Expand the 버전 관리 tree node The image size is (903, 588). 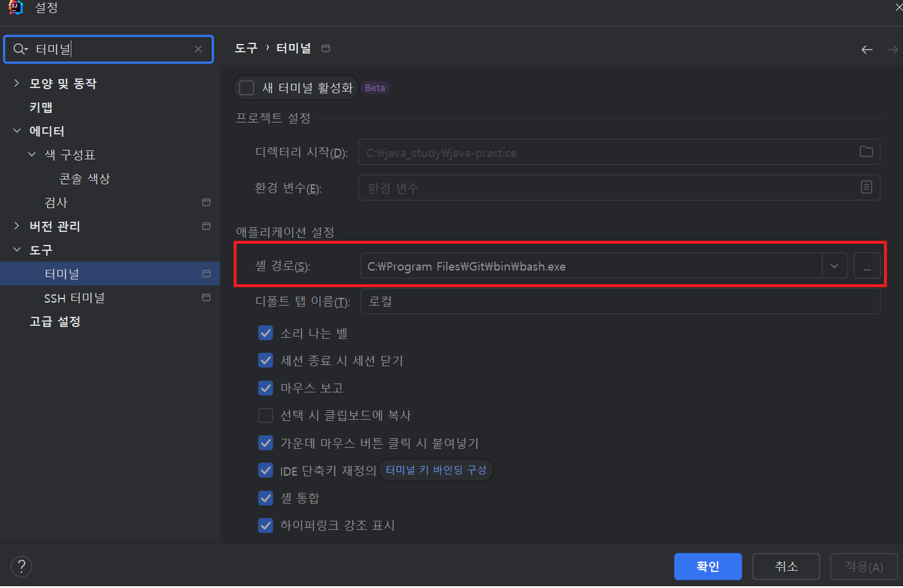(17, 226)
